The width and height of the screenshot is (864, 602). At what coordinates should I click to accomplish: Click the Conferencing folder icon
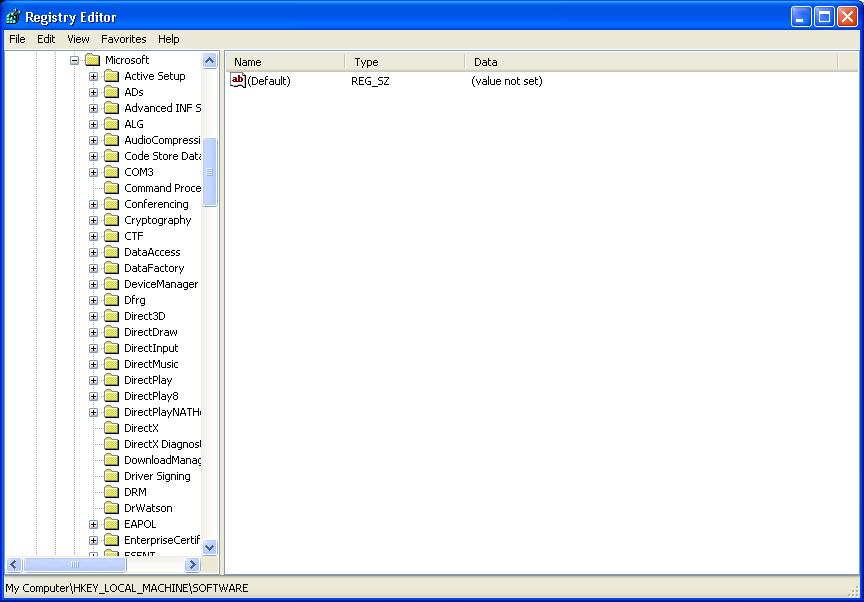[x=111, y=203]
